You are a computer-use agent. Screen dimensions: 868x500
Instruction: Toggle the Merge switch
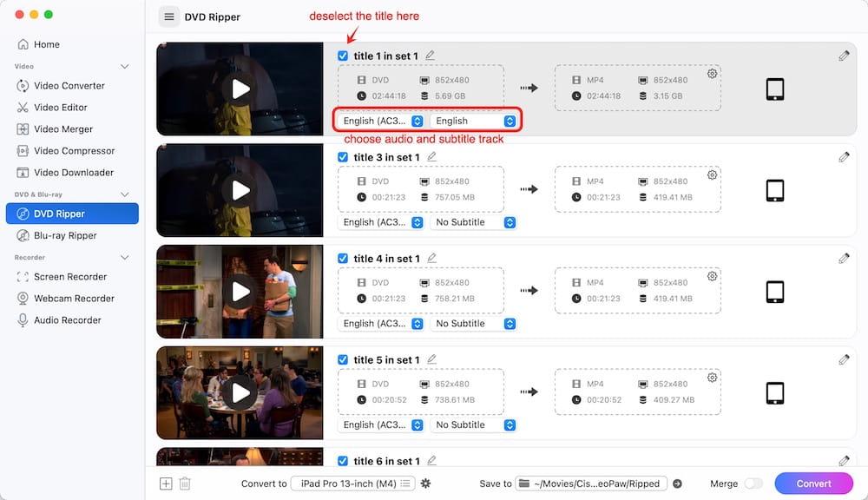pos(753,484)
